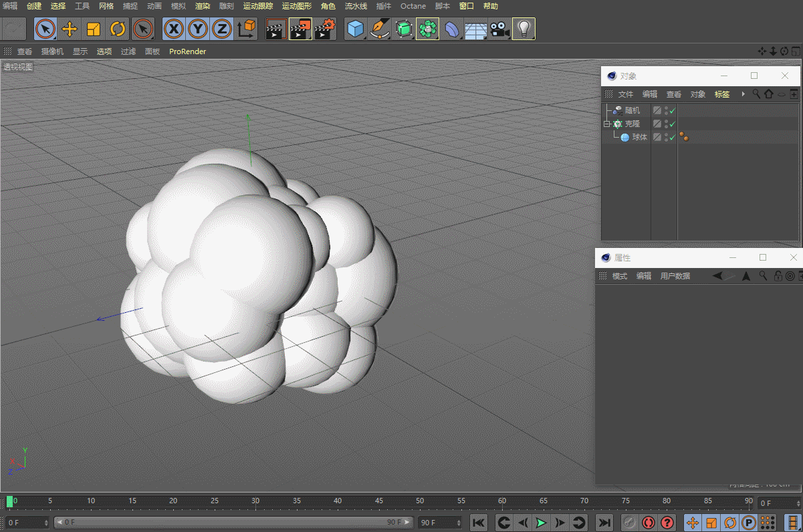
Task: Toggle position keyframe recording icon
Action: tap(693, 523)
